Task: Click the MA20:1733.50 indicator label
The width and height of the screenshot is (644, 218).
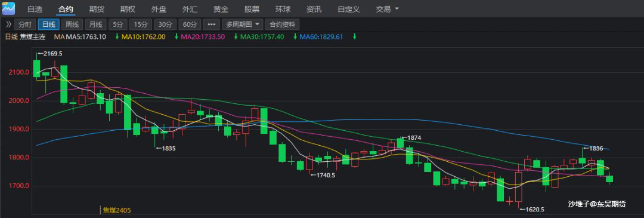Action: (x=203, y=36)
